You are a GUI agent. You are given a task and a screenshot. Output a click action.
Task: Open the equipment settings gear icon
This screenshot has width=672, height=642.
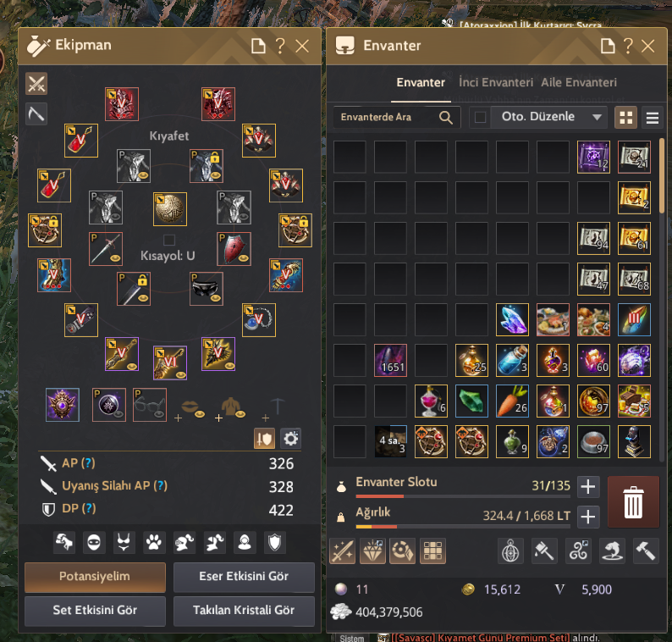click(x=290, y=438)
